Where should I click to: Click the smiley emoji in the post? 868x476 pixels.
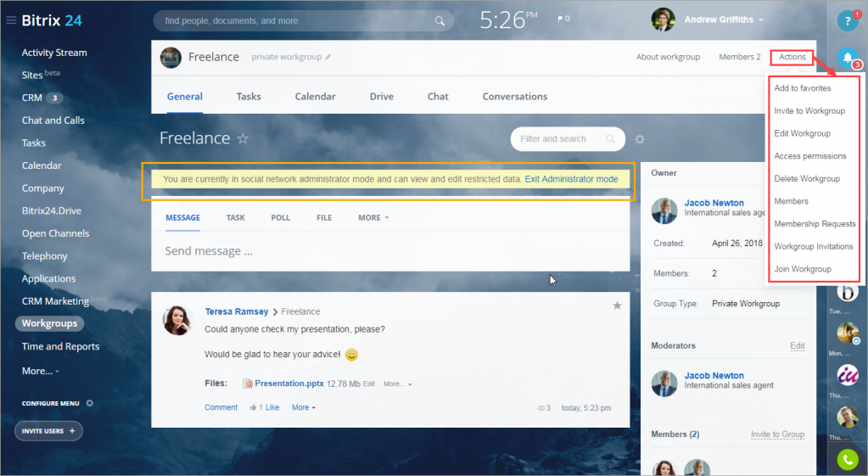click(351, 355)
